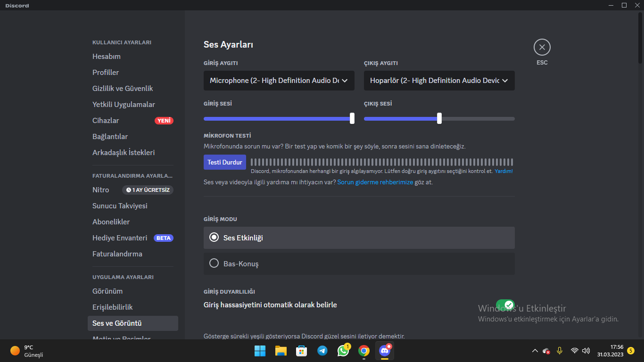The width and height of the screenshot is (644, 362).
Task: Click the Ses Ayarları heading
Action: click(229, 45)
